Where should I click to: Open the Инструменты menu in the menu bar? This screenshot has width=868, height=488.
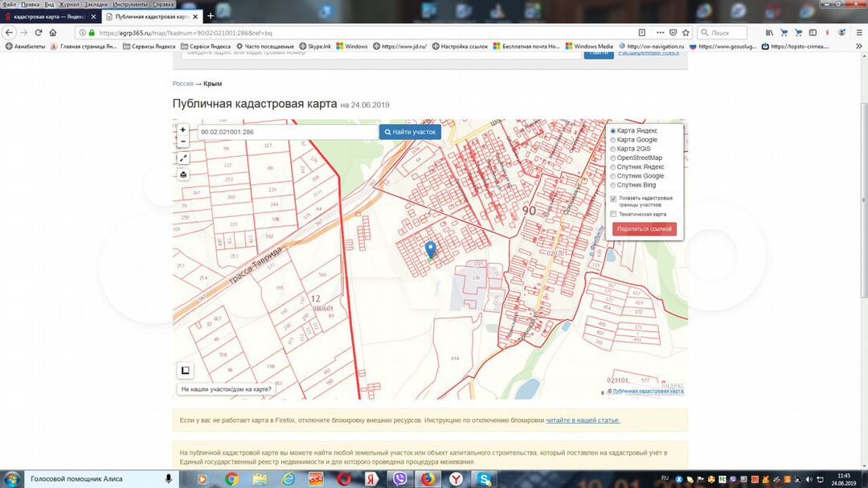(129, 4)
